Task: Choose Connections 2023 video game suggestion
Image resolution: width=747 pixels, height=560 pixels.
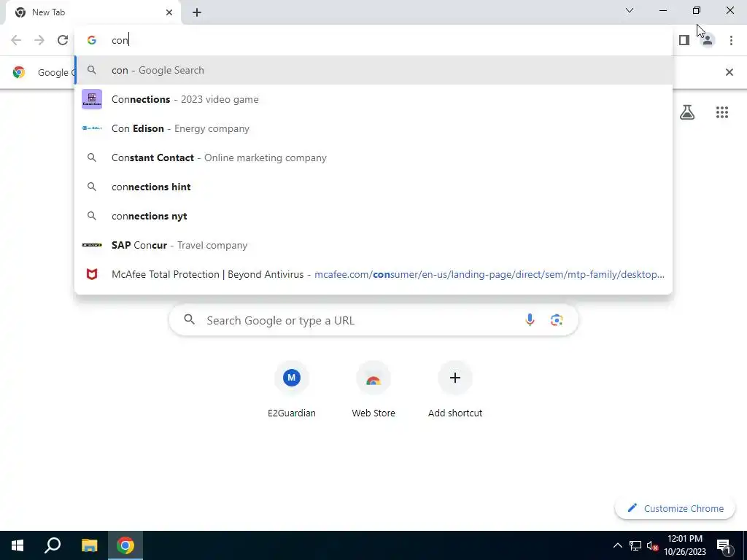Action: (x=373, y=99)
